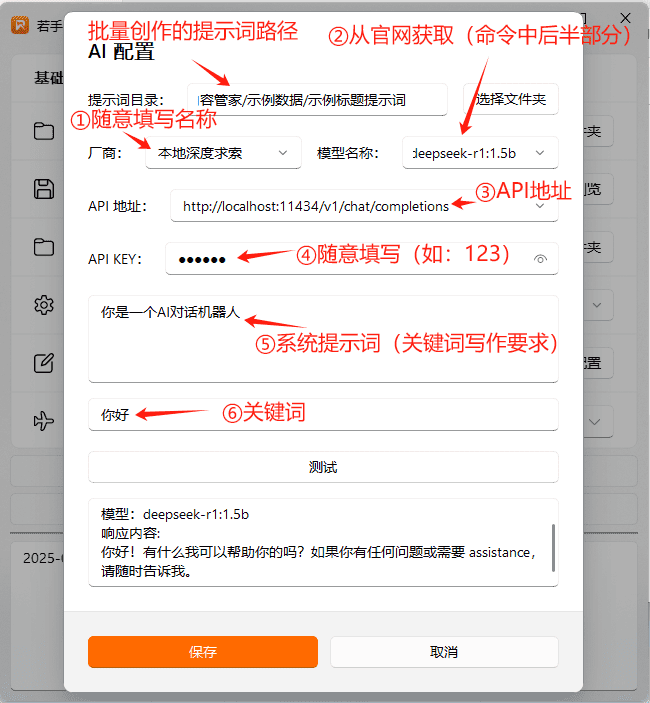Open the gear settings icon in sidebar
The height and width of the screenshot is (703, 650).
point(43,305)
